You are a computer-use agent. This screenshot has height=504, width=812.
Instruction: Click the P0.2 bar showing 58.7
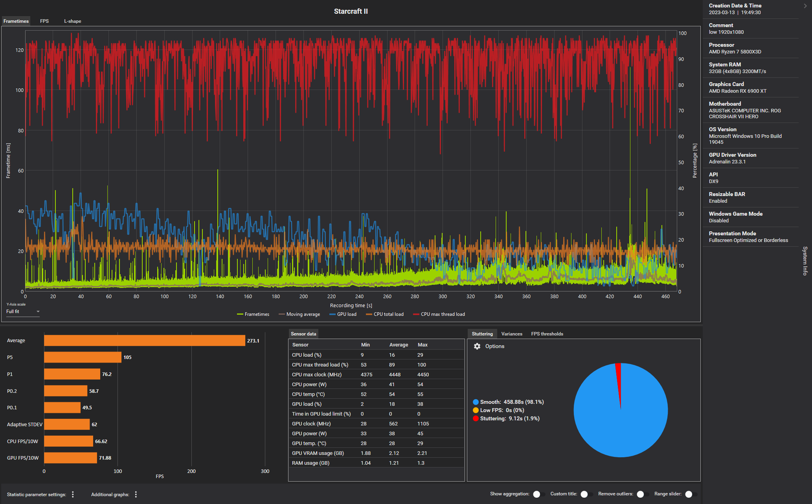(66, 391)
